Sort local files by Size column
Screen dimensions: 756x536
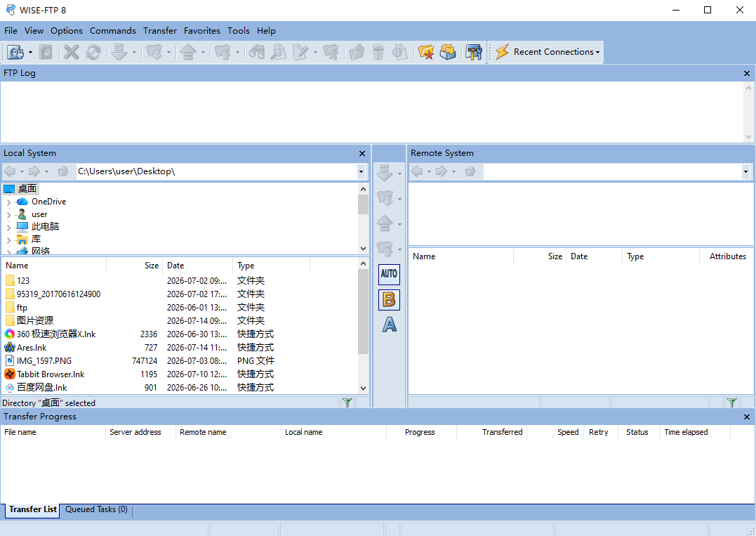[x=134, y=266]
